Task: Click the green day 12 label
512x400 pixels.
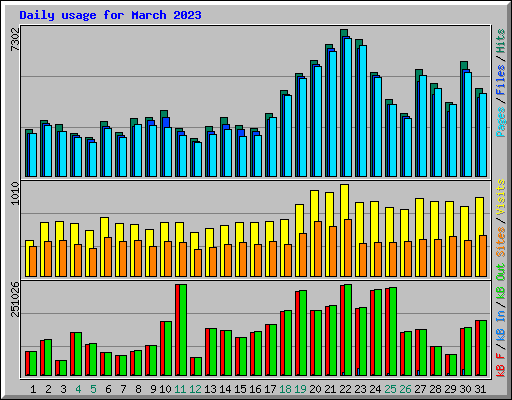Action: (x=195, y=389)
